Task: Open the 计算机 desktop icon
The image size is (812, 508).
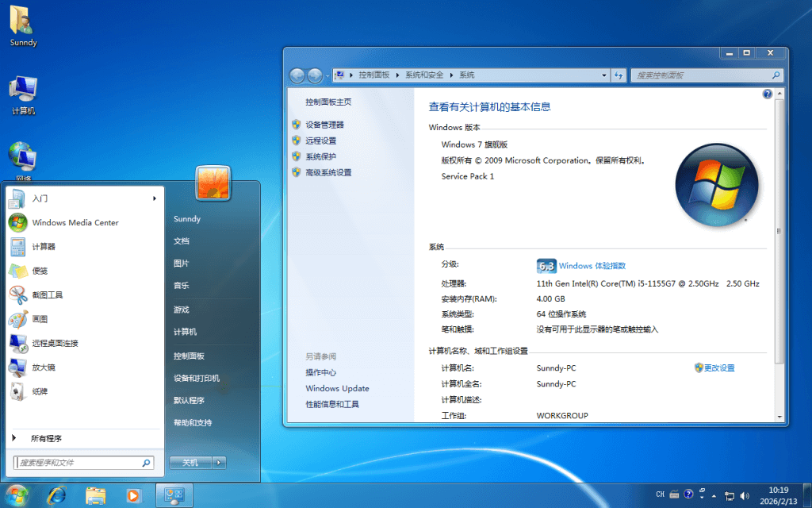Action: [23, 95]
